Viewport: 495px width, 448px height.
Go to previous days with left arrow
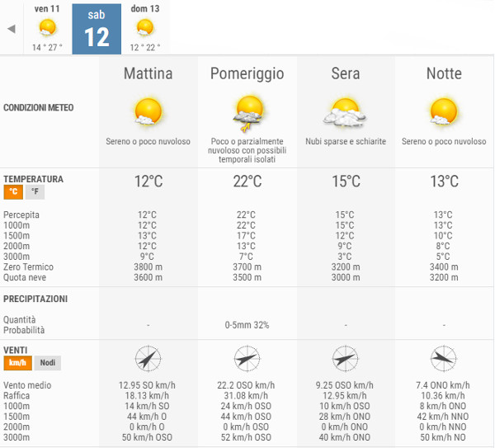click(x=12, y=29)
